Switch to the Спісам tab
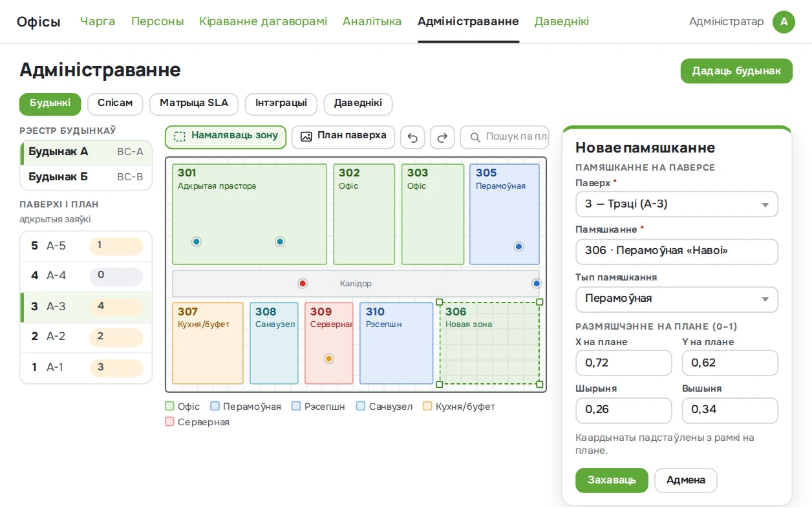 (115, 104)
